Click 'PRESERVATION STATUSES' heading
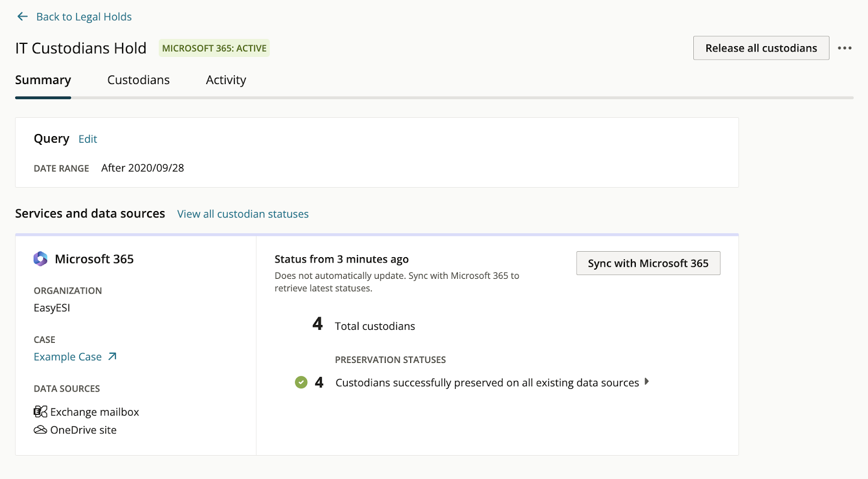Viewport: 868px width, 479px height. coord(391,360)
